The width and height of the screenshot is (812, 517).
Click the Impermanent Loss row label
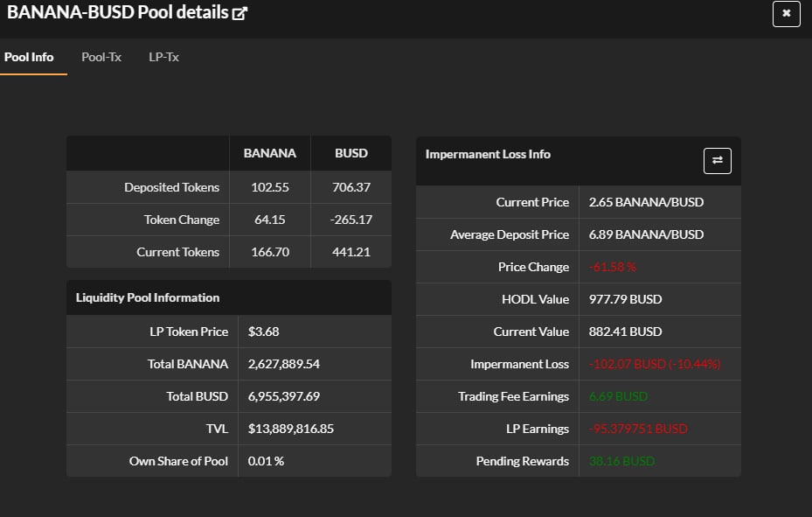pos(519,364)
